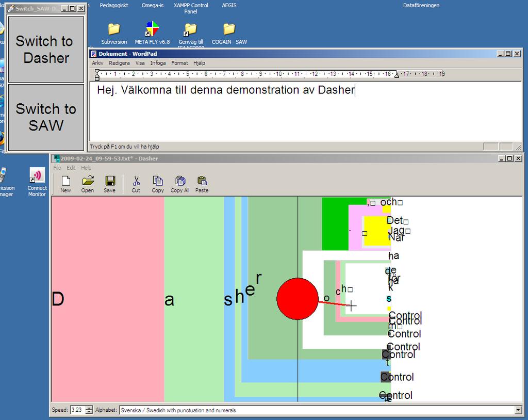Click the pink box with letter D
This screenshot has width=528, height=420.
[108, 299]
